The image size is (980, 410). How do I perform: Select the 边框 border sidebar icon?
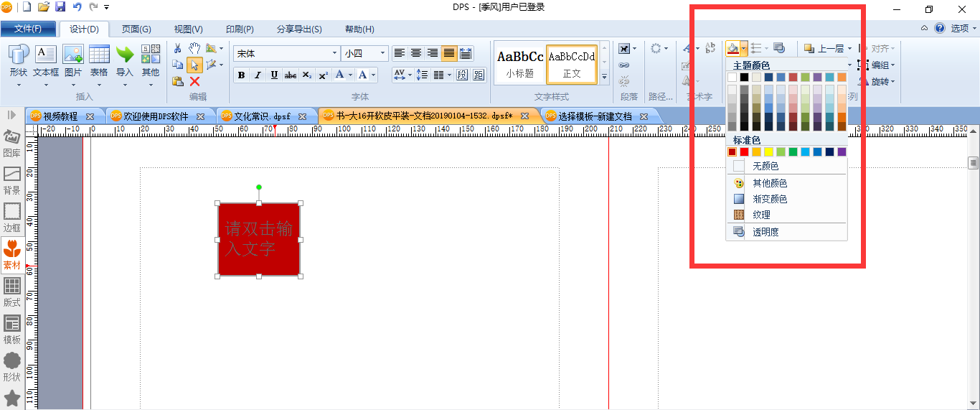click(x=11, y=218)
